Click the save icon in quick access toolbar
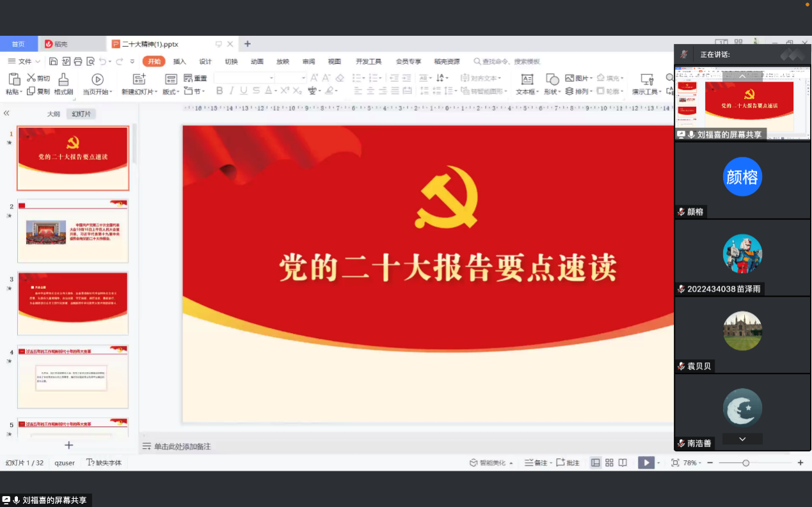 tap(53, 61)
